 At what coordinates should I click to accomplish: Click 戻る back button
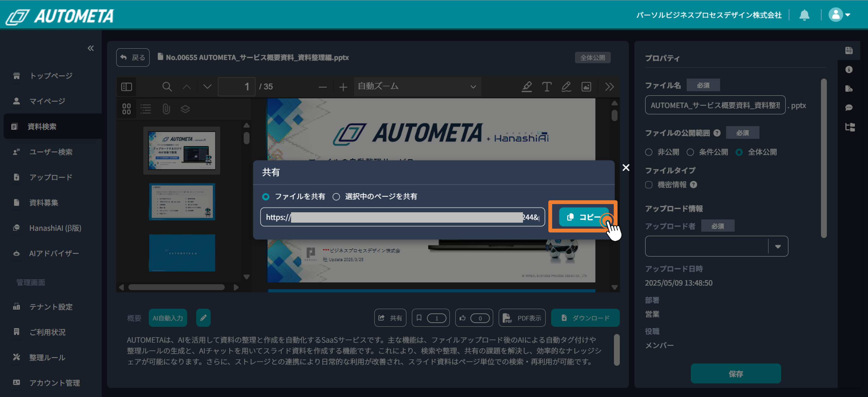pyautogui.click(x=133, y=57)
